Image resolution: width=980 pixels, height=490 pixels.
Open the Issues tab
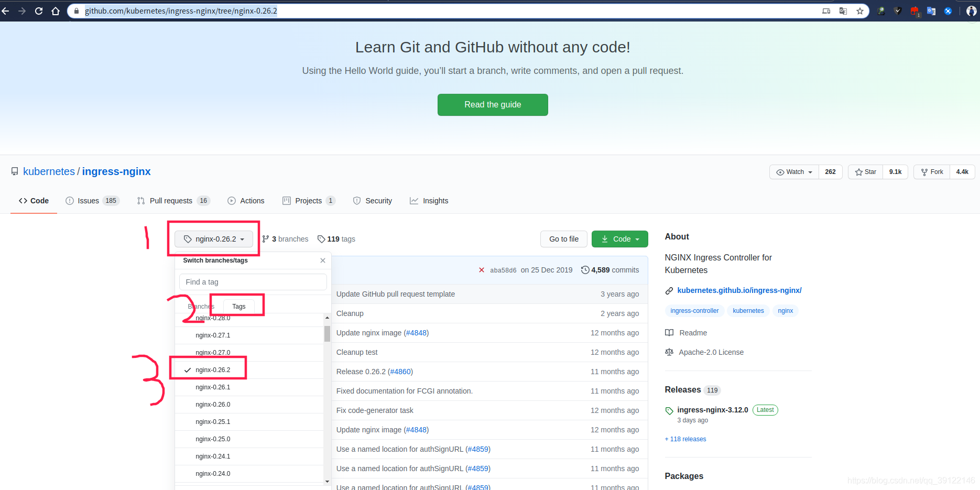(x=92, y=201)
